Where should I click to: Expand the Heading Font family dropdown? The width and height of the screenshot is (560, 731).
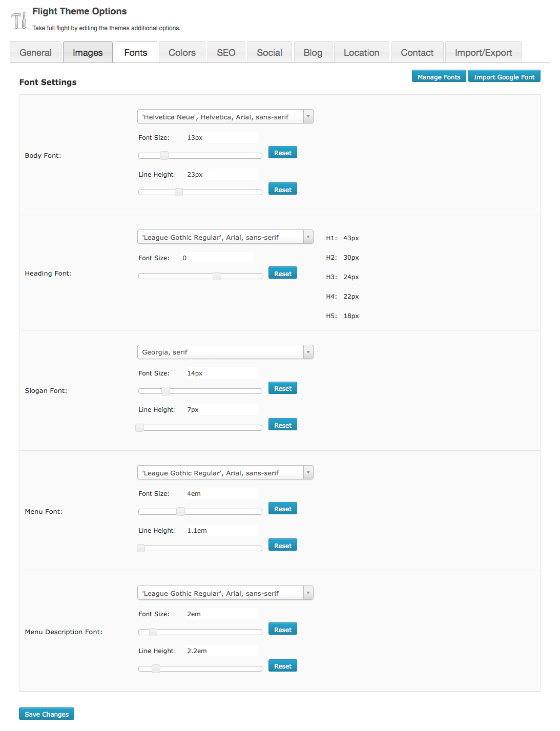(x=225, y=237)
